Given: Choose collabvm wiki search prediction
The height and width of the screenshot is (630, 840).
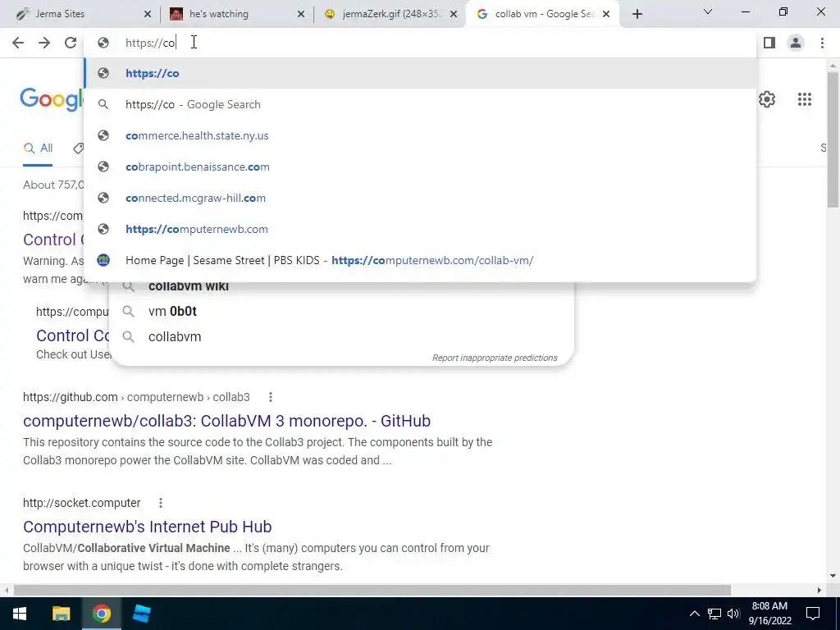Looking at the screenshot, I should (189, 286).
